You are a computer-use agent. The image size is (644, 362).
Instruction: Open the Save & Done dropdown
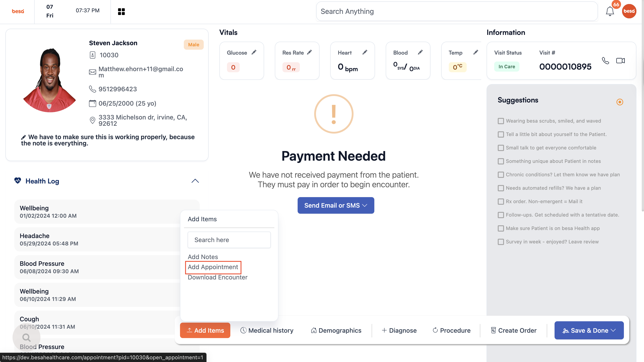click(589, 330)
